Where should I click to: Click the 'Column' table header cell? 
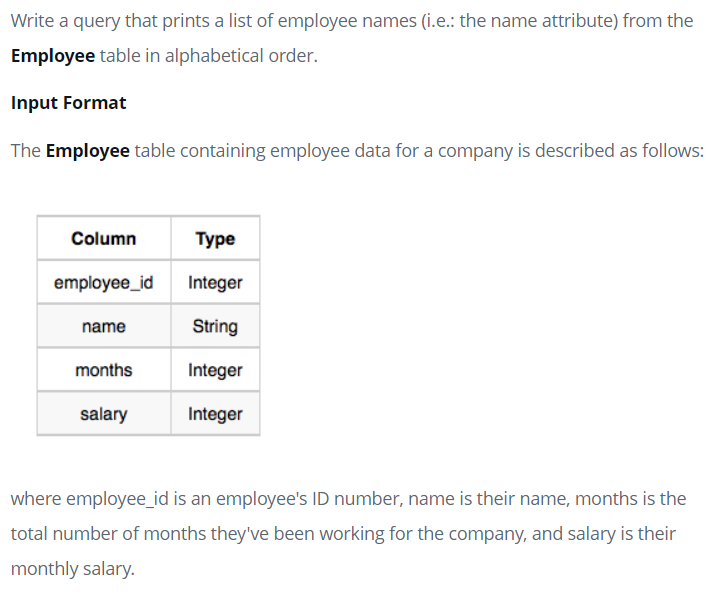coord(104,238)
